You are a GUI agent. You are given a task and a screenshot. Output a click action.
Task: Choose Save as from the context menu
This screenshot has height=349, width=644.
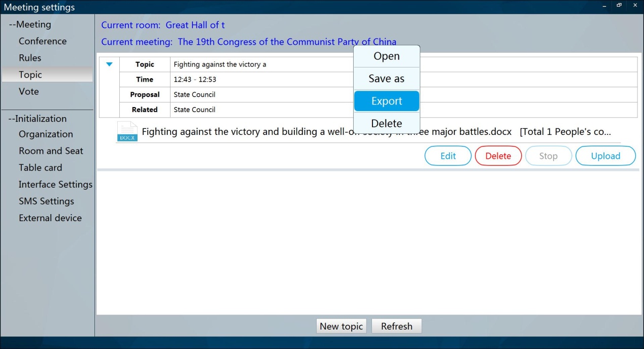[387, 79]
